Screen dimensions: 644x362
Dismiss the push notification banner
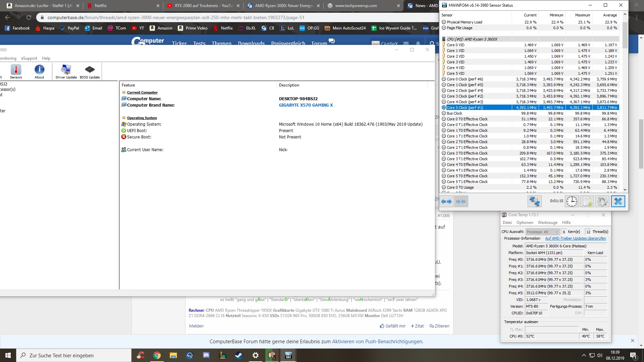632,341
